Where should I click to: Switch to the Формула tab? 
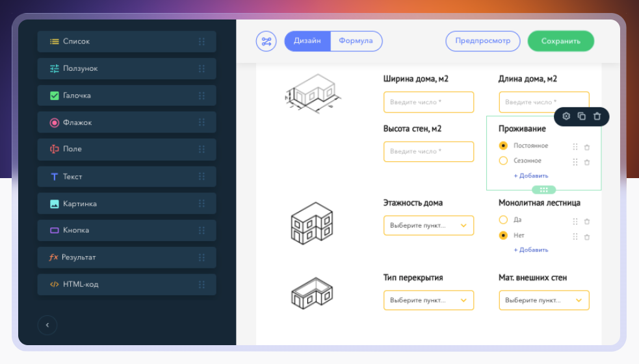click(x=356, y=41)
